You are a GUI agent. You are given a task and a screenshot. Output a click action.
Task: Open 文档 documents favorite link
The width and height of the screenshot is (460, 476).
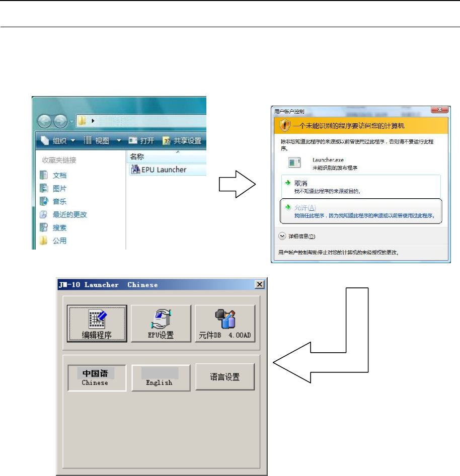(x=59, y=175)
